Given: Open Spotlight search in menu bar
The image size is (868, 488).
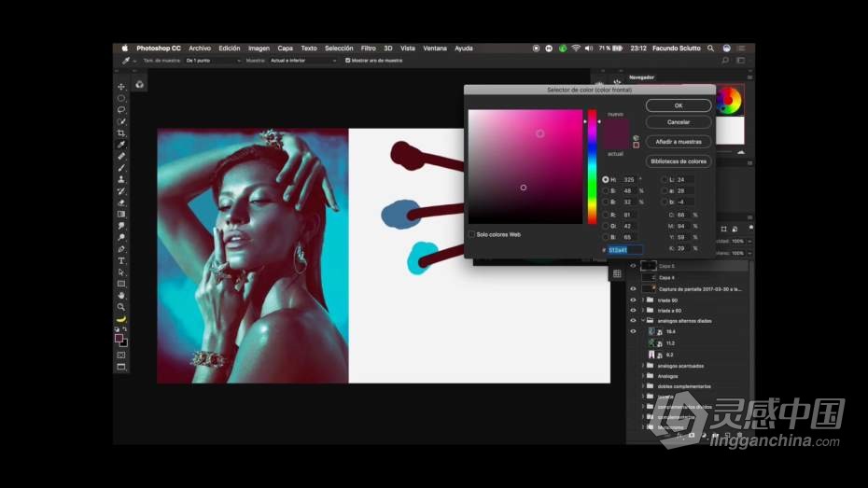Looking at the screenshot, I should (711, 49).
